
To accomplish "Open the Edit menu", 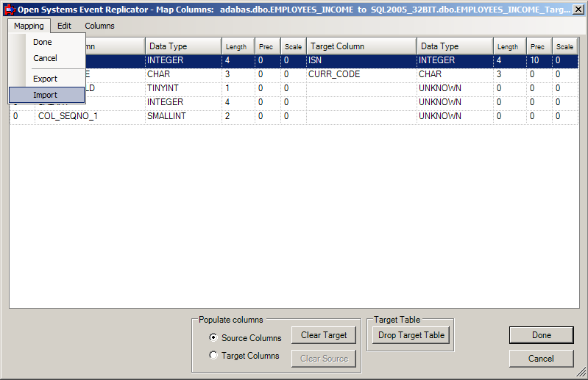I will point(64,26).
